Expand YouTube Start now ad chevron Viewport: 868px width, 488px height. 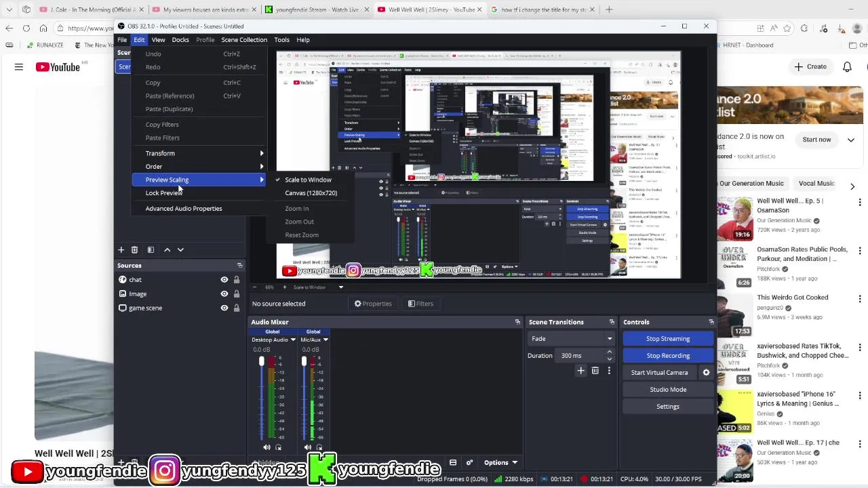click(851, 140)
